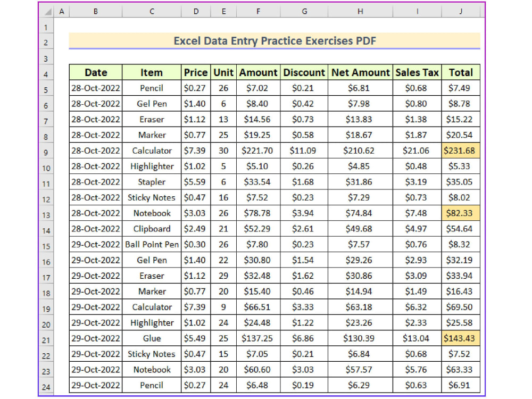Select net amount cell $130.39
This screenshot has width=532, height=399.
(360, 338)
